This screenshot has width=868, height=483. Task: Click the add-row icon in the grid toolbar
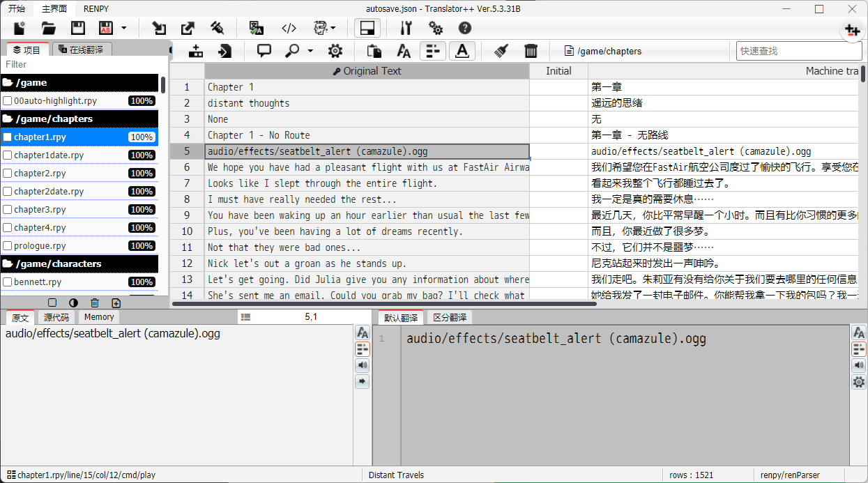coord(196,51)
